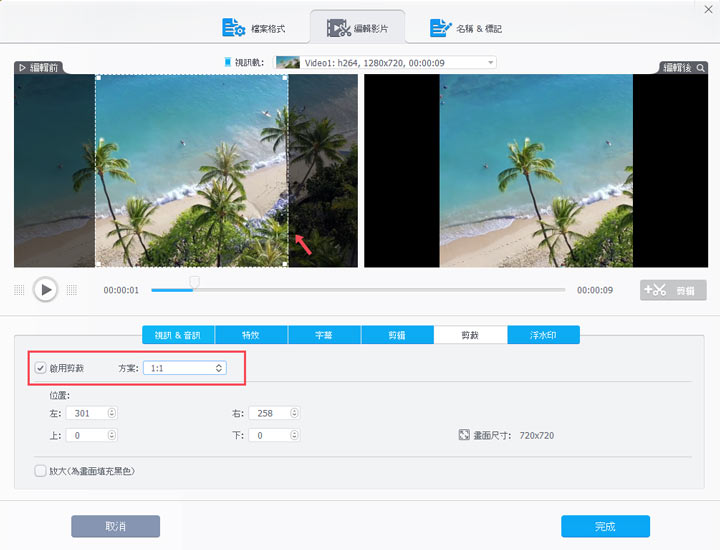The width and height of the screenshot is (720, 550).
Task: Open the 名稱 & 標記 name and tags tab
Action: [466, 28]
